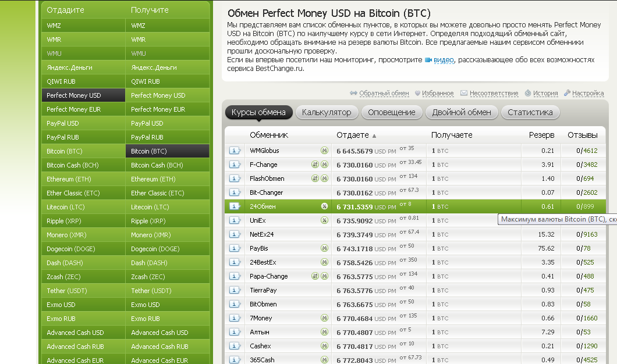Open the WMGlobus exchanger name
The width and height of the screenshot is (617, 364).
tap(264, 151)
